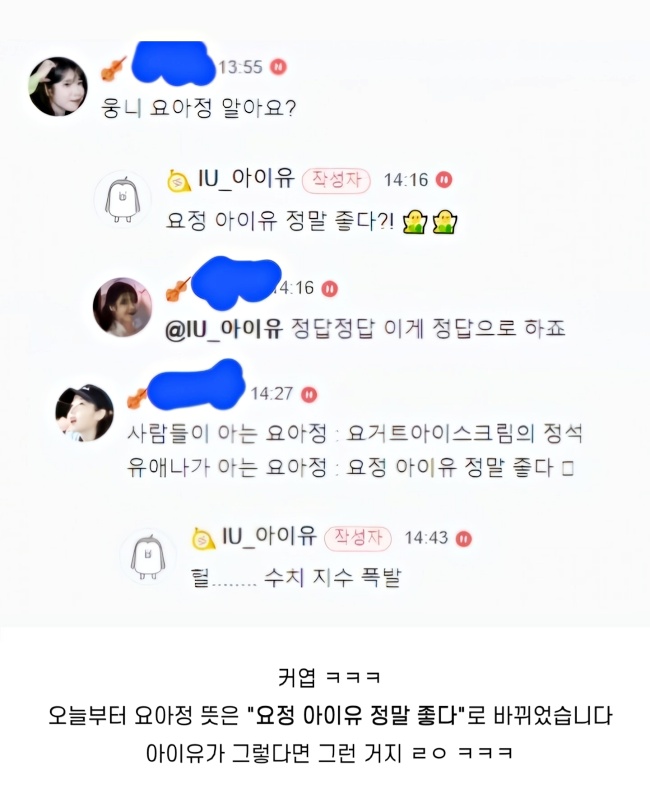
Task: Click the red N icon next to 14:43
Action: coord(464,539)
